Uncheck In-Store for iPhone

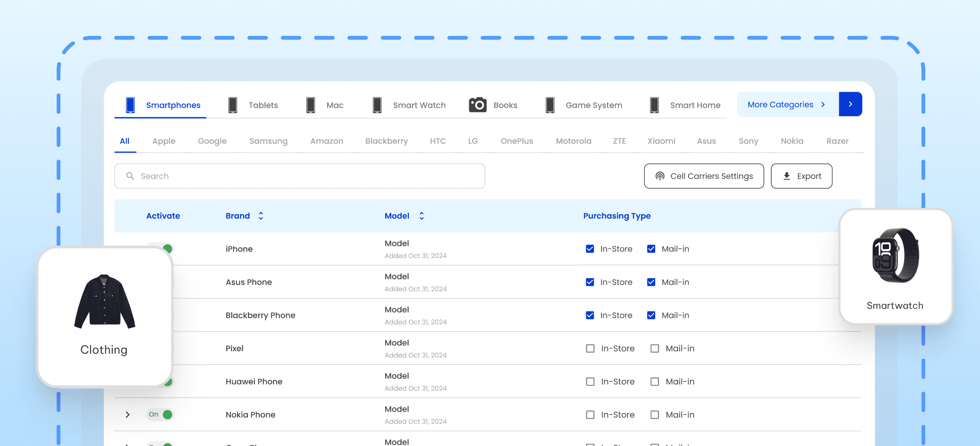(x=590, y=249)
